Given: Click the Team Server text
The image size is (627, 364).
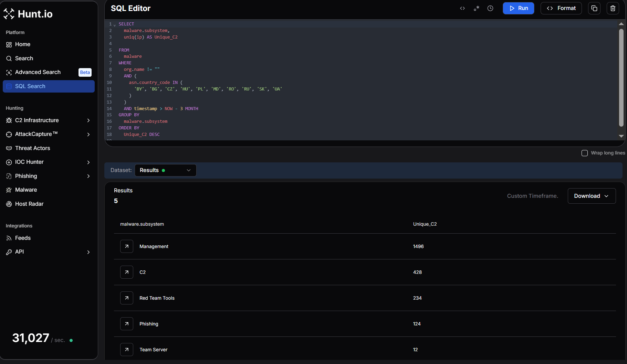Looking at the screenshot, I should (154, 350).
